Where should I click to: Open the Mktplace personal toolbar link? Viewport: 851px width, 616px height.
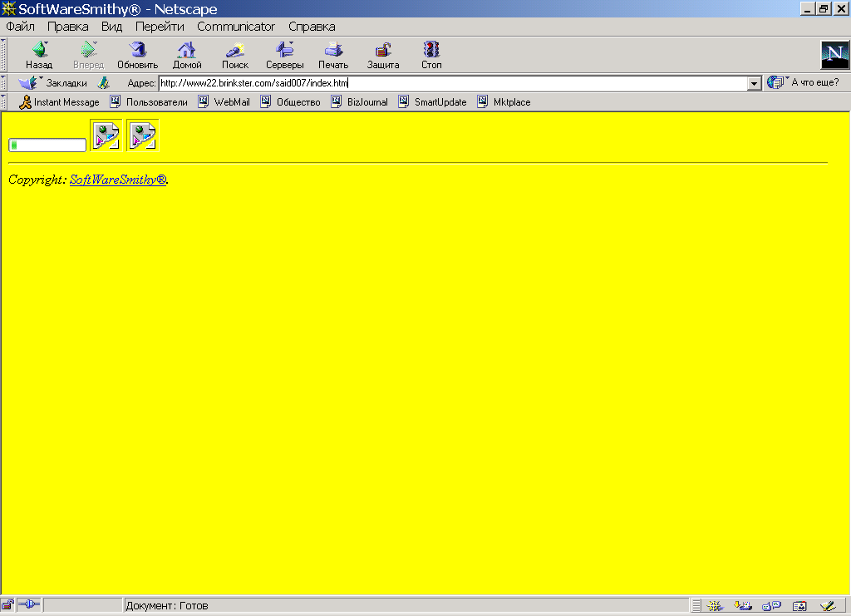(x=504, y=102)
